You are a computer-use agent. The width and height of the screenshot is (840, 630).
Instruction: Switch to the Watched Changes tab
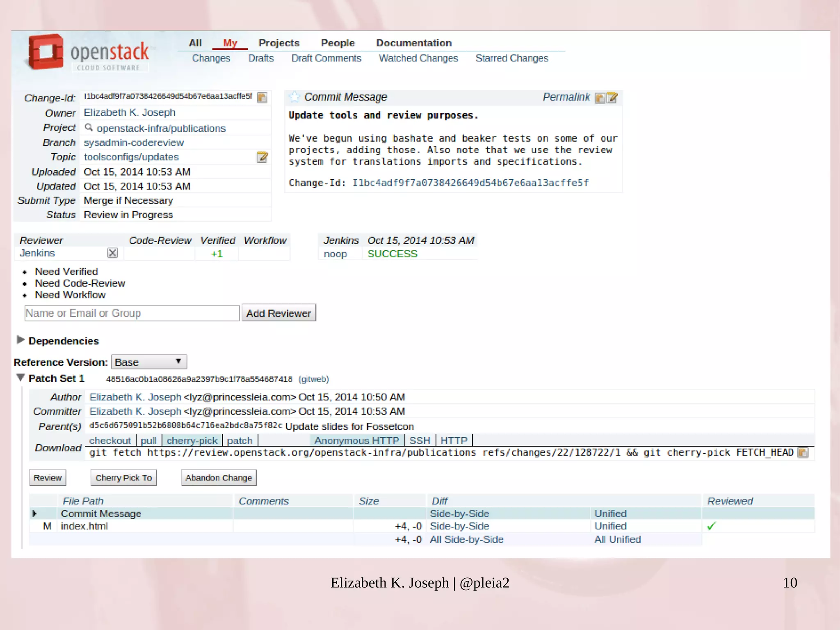[x=418, y=58]
